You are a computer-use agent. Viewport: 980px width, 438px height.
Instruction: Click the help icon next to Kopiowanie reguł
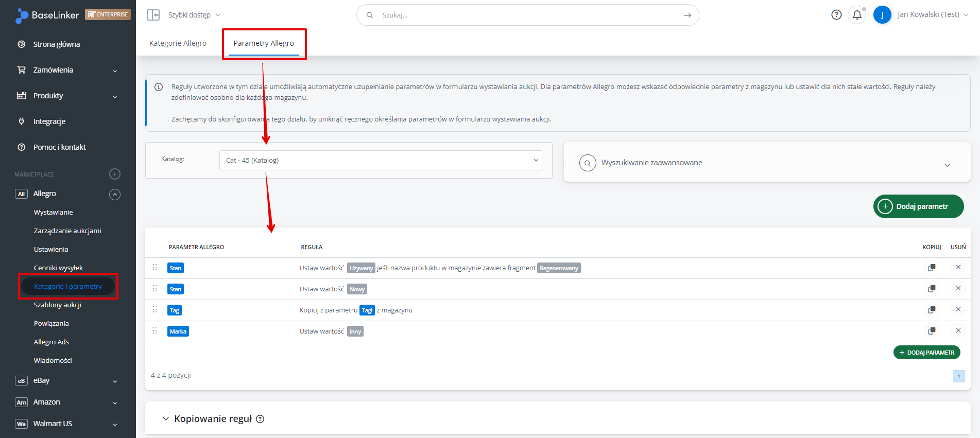(260, 419)
